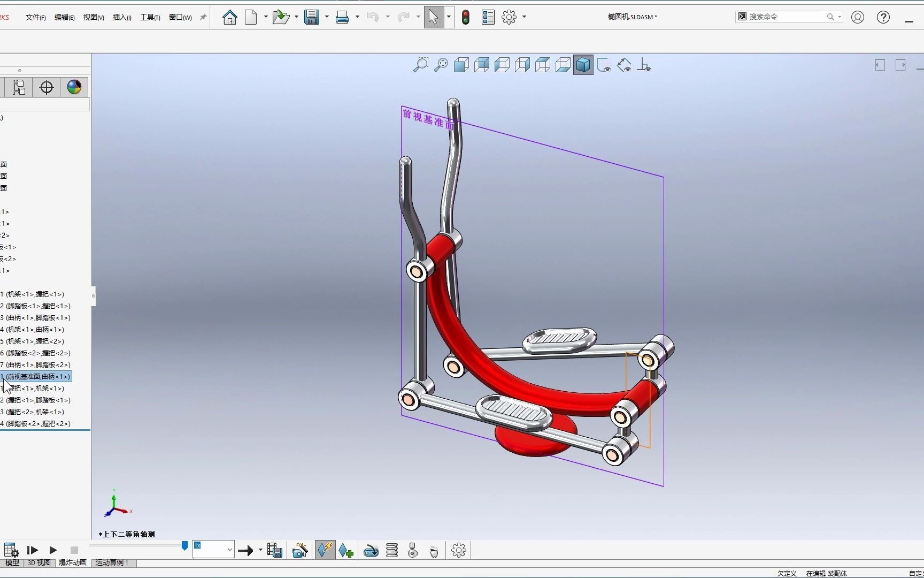Open the Animation Wizard camera icon

click(300, 550)
